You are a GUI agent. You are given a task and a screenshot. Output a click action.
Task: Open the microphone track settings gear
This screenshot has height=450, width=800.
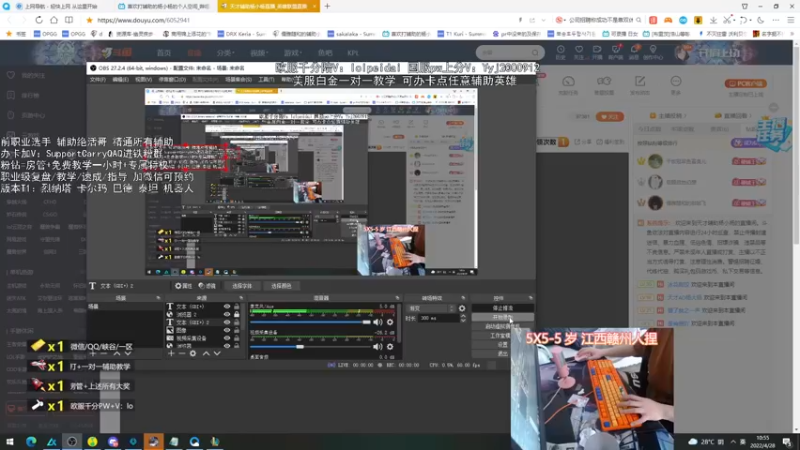[x=390, y=322]
